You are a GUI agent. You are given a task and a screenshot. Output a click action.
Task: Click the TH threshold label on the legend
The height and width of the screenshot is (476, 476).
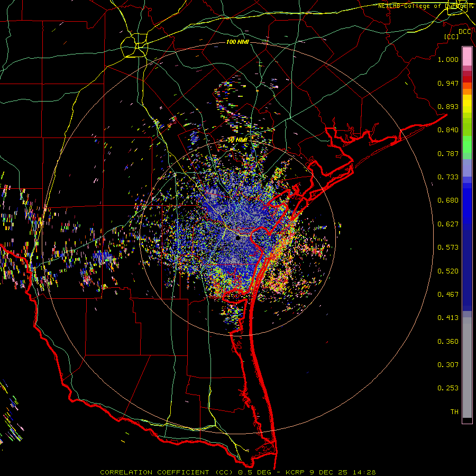(454, 412)
